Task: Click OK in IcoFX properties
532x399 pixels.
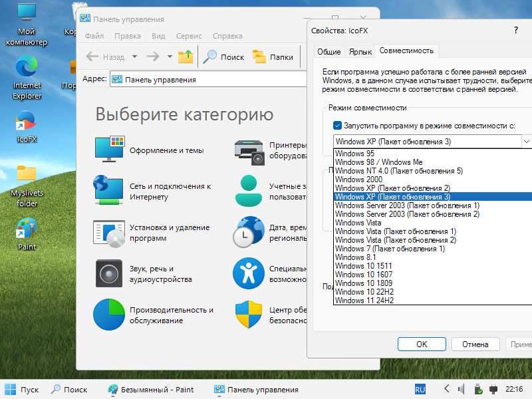Action: tap(422, 344)
